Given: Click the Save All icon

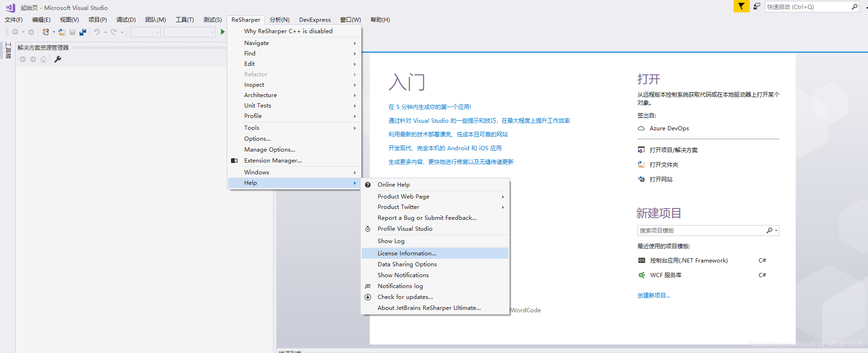Looking at the screenshot, I should (83, 32).
